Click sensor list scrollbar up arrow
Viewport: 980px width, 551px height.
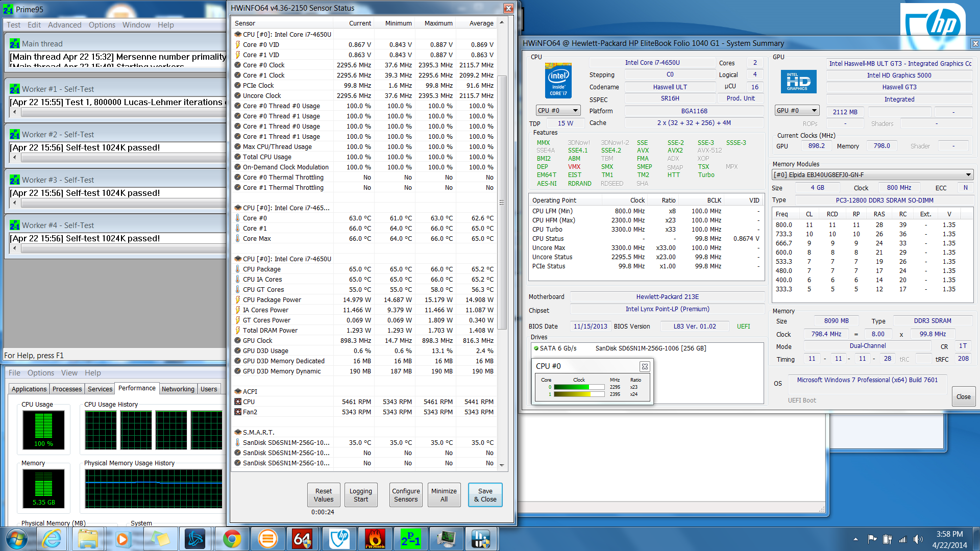502,22
